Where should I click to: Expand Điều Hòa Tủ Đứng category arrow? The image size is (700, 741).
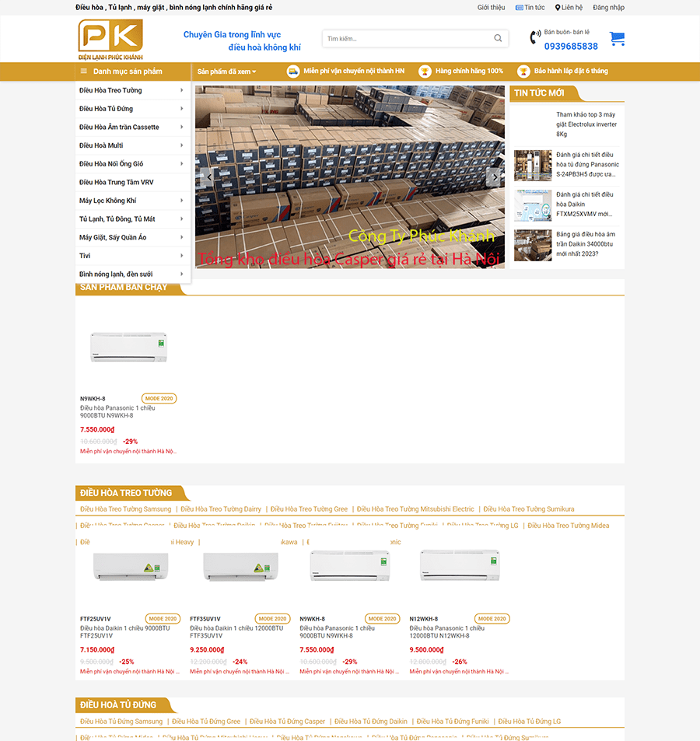click(181, 108)
